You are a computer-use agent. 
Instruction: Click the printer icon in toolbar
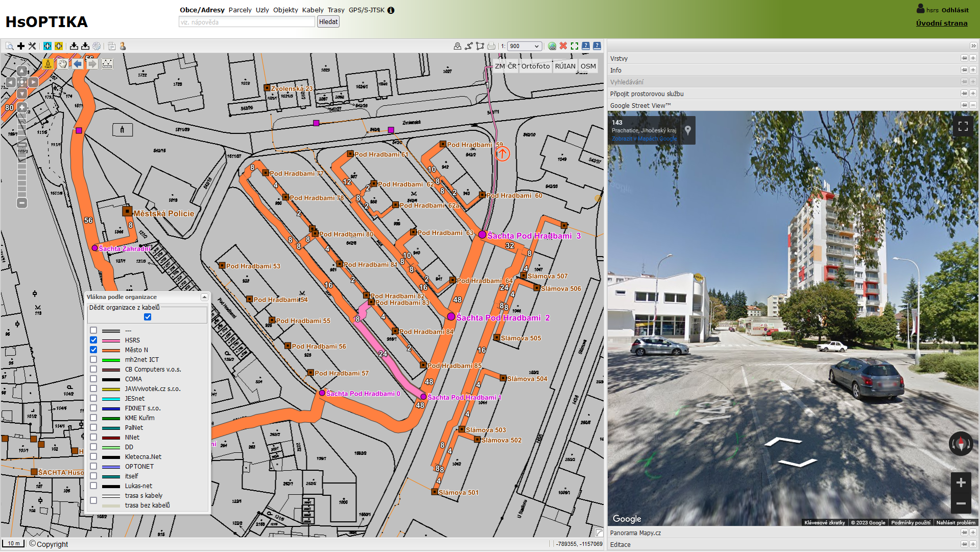491,46
